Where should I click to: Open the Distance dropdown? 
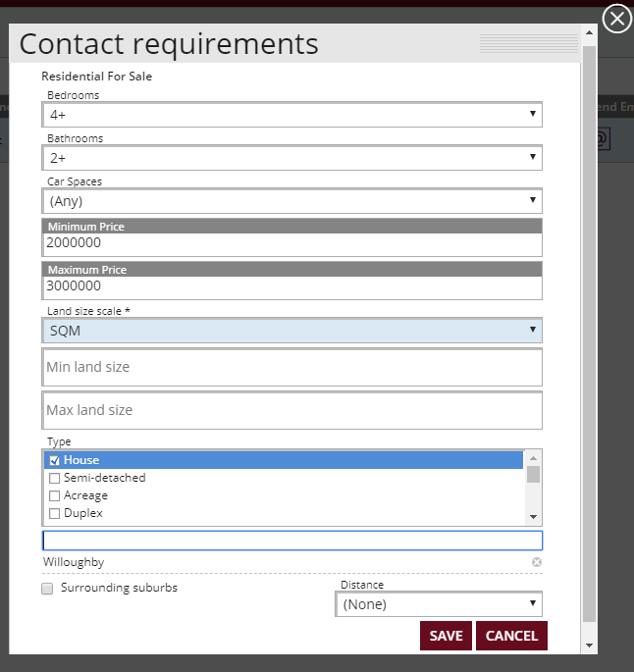(x=439, y=604)
